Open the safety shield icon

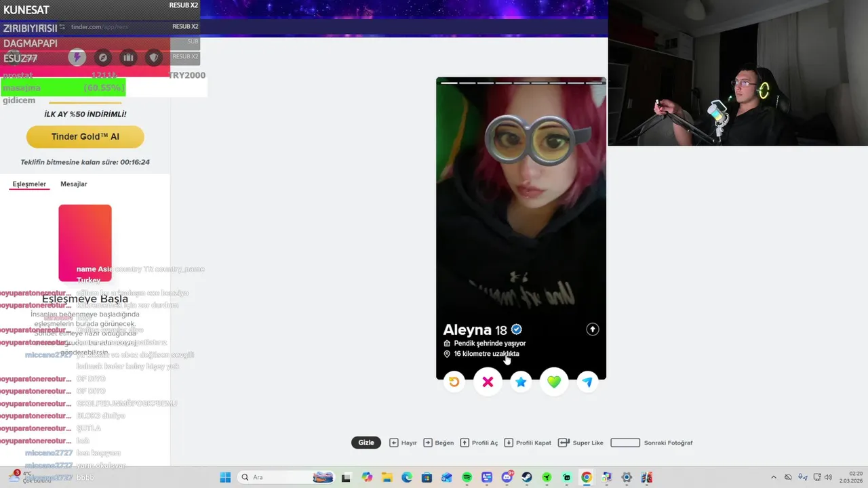tap(154, 58)
